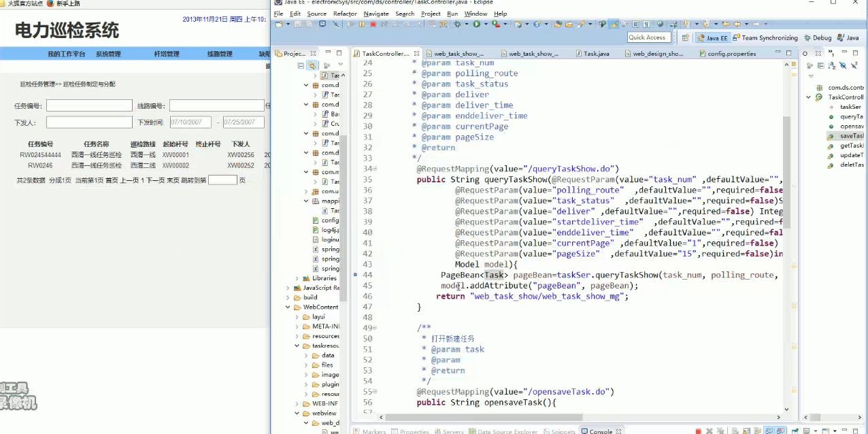The width and height of the screenshot is (868, 434).
Task: Open the Run button dropdown arrow
Action: tap(485, 24)
